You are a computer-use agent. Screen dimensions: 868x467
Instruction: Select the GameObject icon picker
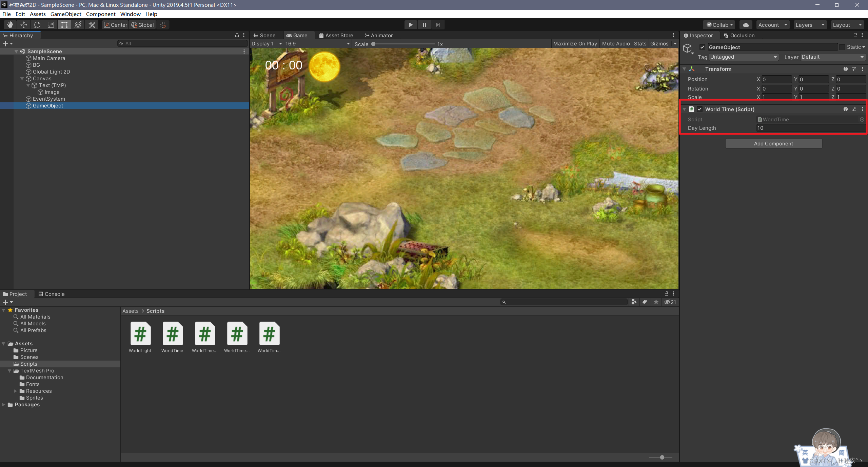(688, 49)
